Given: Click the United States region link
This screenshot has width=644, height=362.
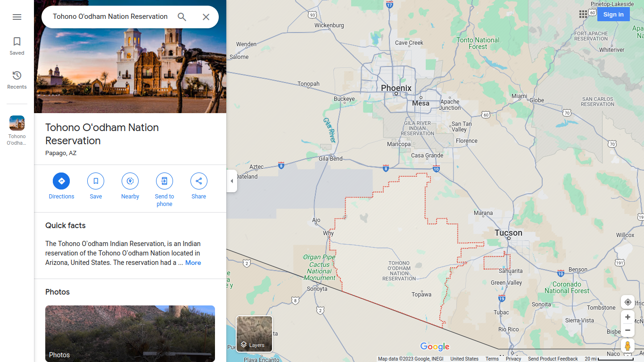Looking at the screenshot, I should pos(464,359).
